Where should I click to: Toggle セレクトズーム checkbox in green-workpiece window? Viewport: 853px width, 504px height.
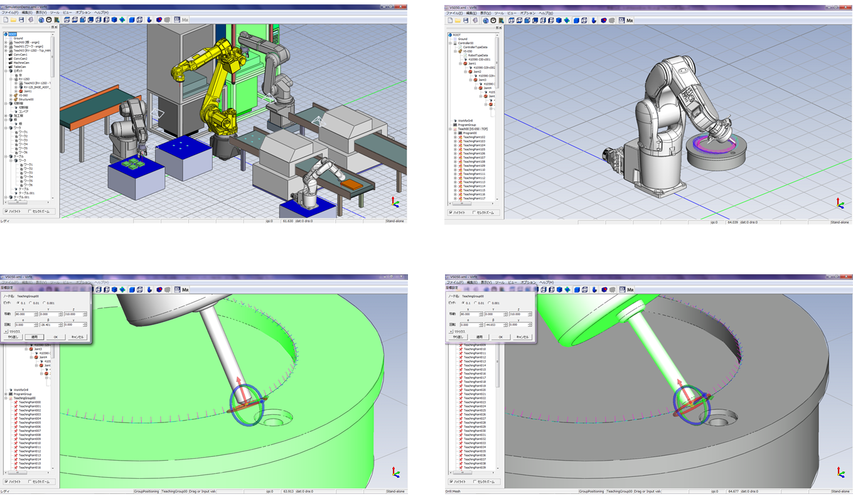(x=30, y=482)
